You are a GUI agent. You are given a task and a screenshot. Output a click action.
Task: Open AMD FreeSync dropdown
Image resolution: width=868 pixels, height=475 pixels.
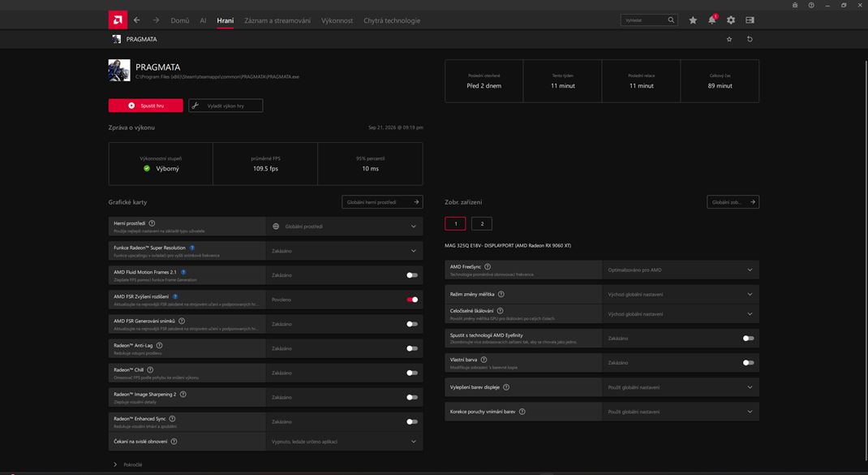click(x=681, y=270)
